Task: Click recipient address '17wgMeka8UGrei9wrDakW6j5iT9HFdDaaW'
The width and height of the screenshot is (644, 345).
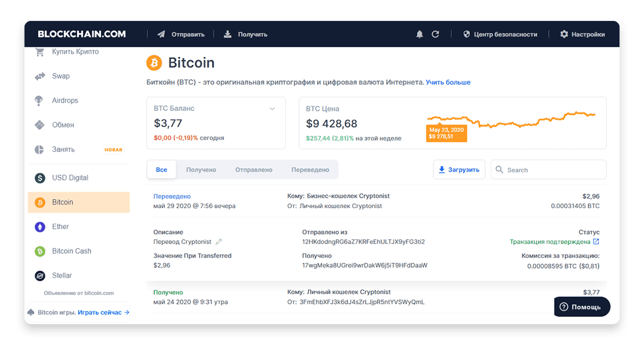Action: (365, 266)
